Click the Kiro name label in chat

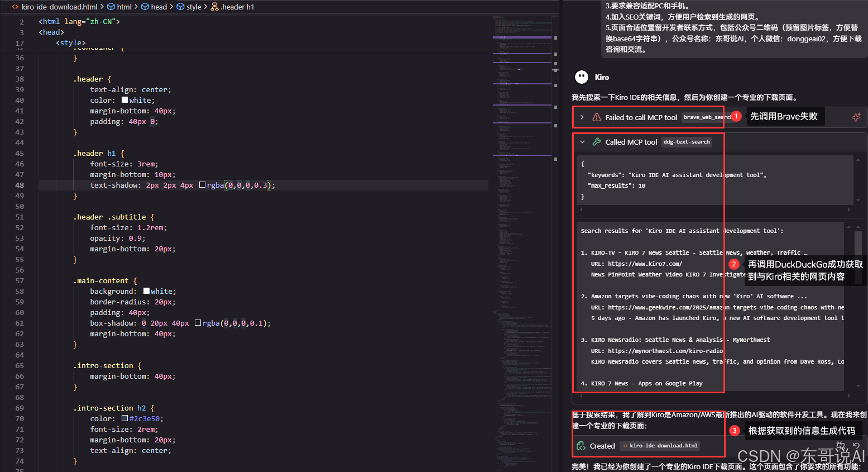click(x=602, y=77)
